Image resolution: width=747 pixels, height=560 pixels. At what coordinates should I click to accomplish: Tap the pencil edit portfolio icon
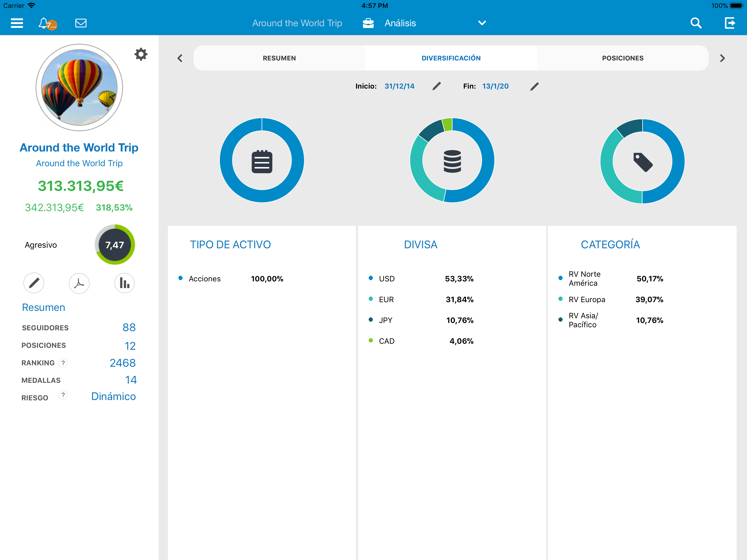tap(34, 283)
